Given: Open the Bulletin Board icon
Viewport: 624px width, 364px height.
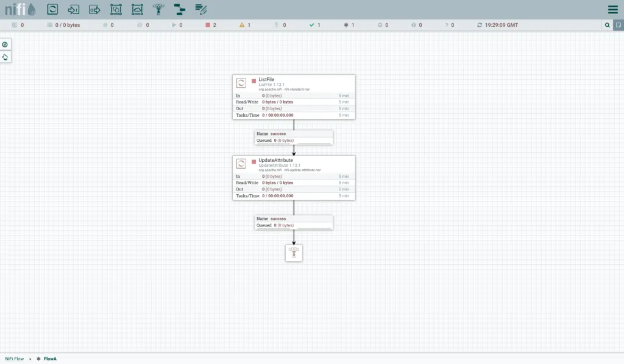Looking at the screenshot, I should coord(618,25).
